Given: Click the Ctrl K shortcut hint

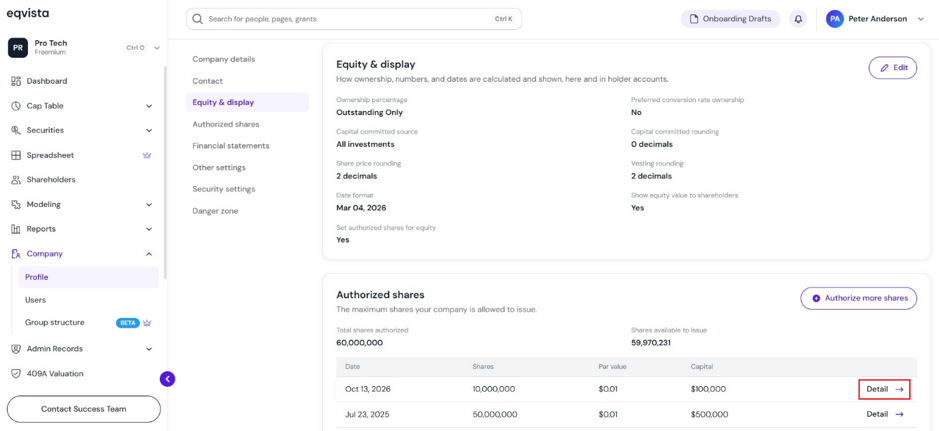Looking at the screenshot, I should click(503, 19).
